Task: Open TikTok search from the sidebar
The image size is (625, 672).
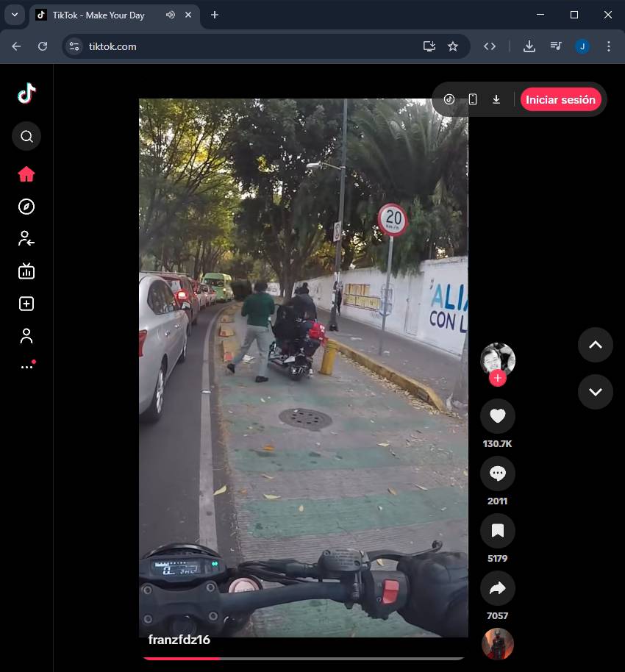Action: [26, 137]
